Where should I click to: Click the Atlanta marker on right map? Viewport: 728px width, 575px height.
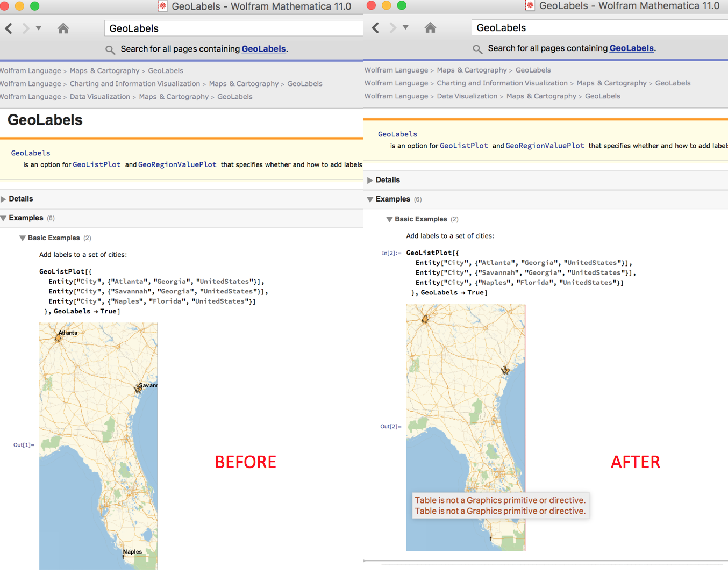[425, 319]
